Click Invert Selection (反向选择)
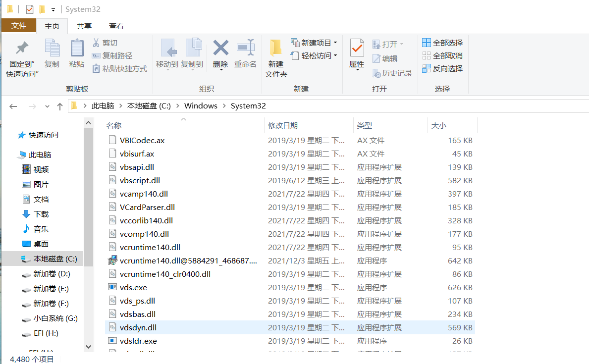This screenshot has width=589, height=364. click(x=442, y=68)
